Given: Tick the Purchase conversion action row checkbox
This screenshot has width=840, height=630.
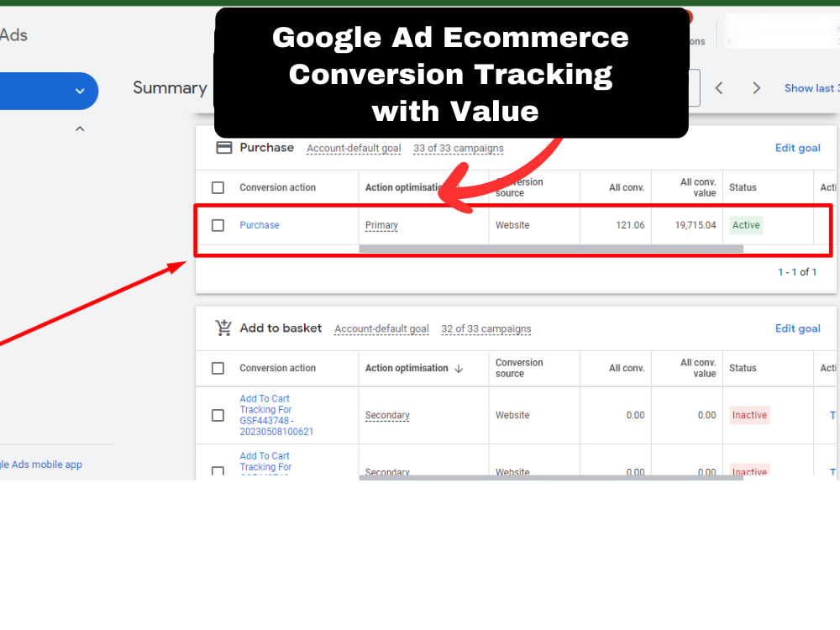Looking at the screenshot, I should 218,225.
